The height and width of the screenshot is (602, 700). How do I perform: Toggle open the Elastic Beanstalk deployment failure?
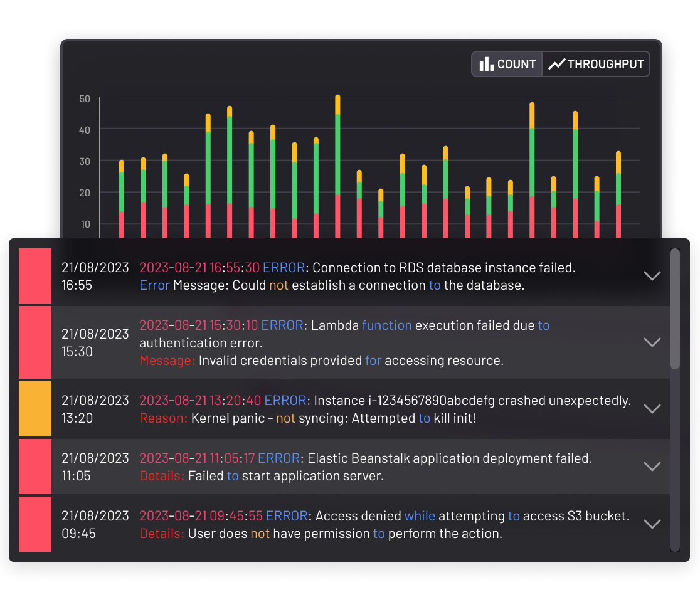tap(652, 467)
